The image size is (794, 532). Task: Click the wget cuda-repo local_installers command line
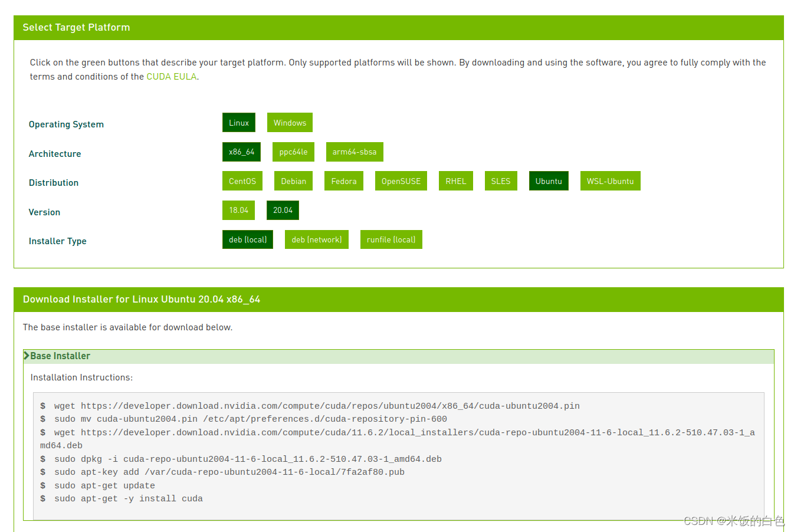(398, 439)
